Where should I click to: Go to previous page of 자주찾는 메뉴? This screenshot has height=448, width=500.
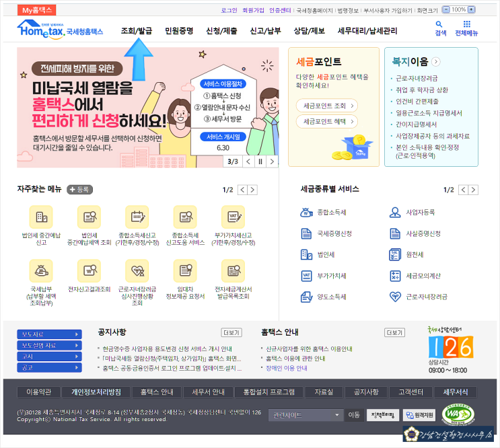click(243, 190)
